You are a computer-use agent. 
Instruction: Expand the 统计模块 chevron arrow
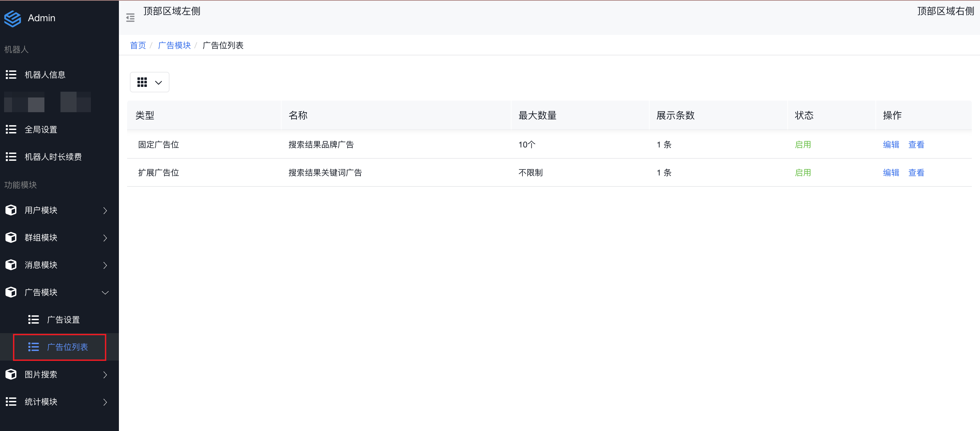pyautogui.click(x=105, y=402)
